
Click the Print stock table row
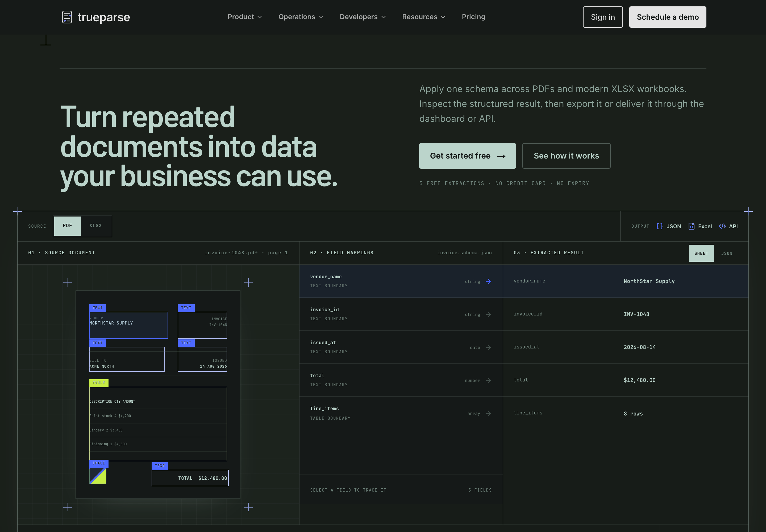pyautogui.click(x=158, y=416)
